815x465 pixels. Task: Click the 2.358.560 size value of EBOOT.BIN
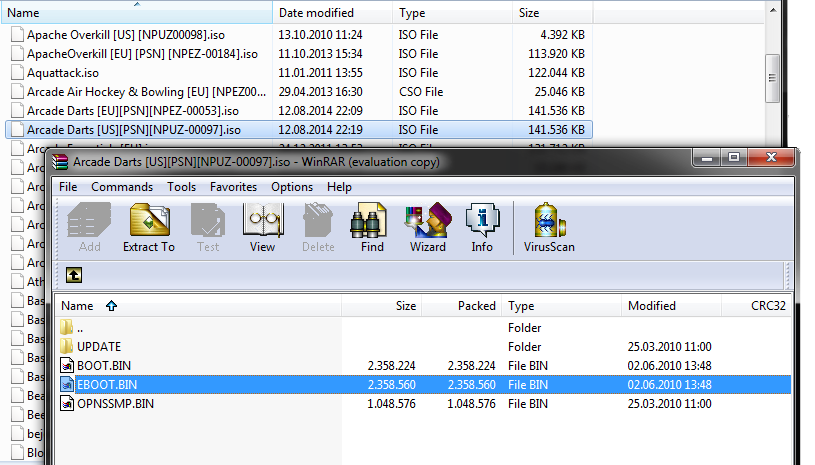pos(391,384)
